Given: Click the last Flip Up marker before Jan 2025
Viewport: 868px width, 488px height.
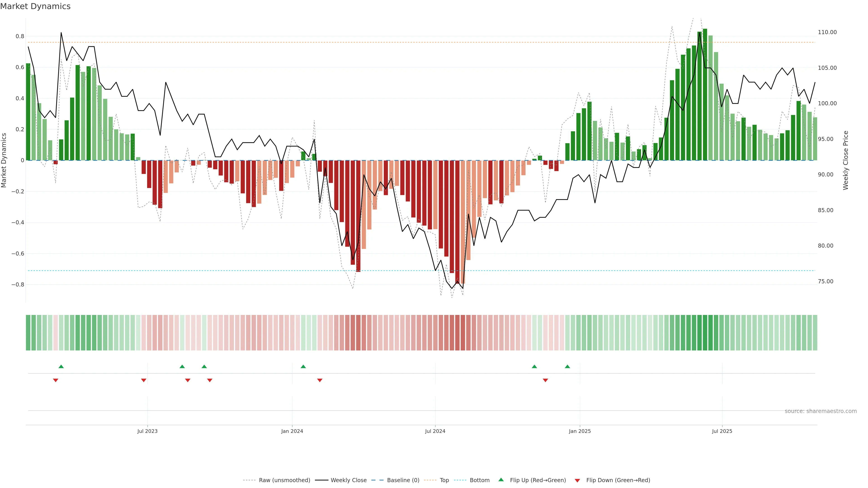Looking at the screenshot, I should pyautogui.click(x=567, y=366).
